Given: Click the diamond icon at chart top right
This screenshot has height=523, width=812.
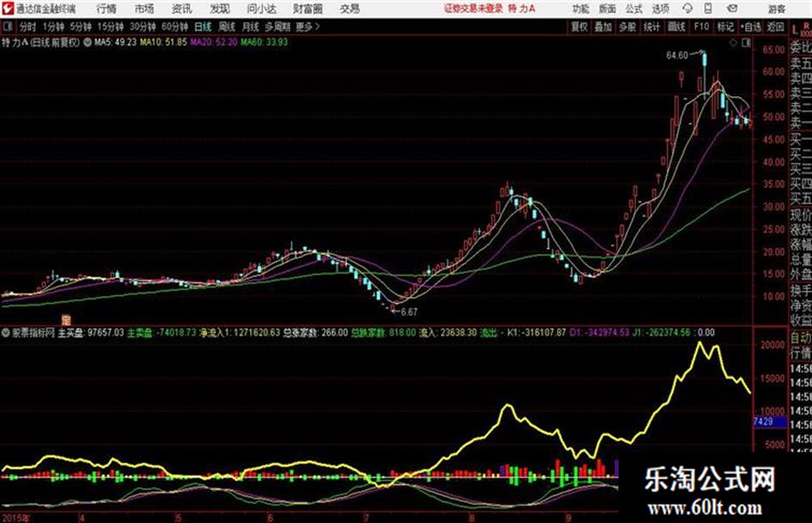Looking at the screenshot, I should 733,43.
